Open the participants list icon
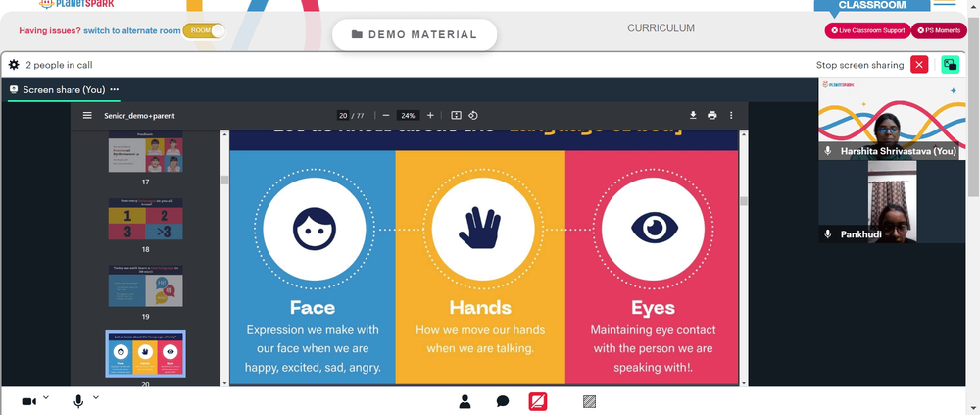Image resolution: width=980 pixels, height=415 pixels. (x=465, y=401)
